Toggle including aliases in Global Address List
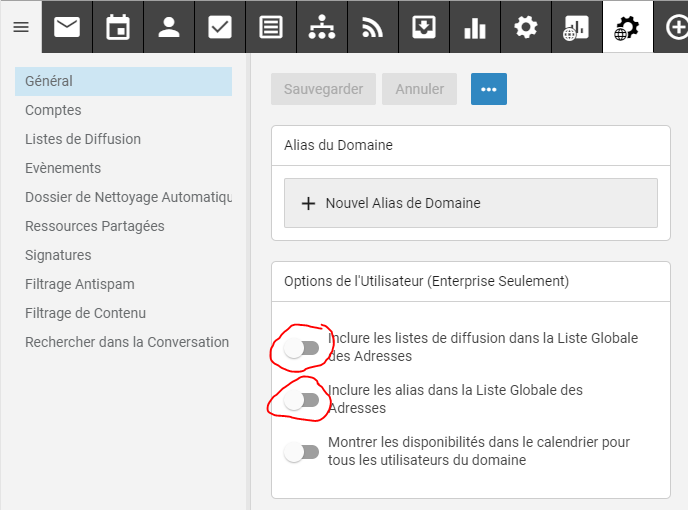 [x=301, y=400]
